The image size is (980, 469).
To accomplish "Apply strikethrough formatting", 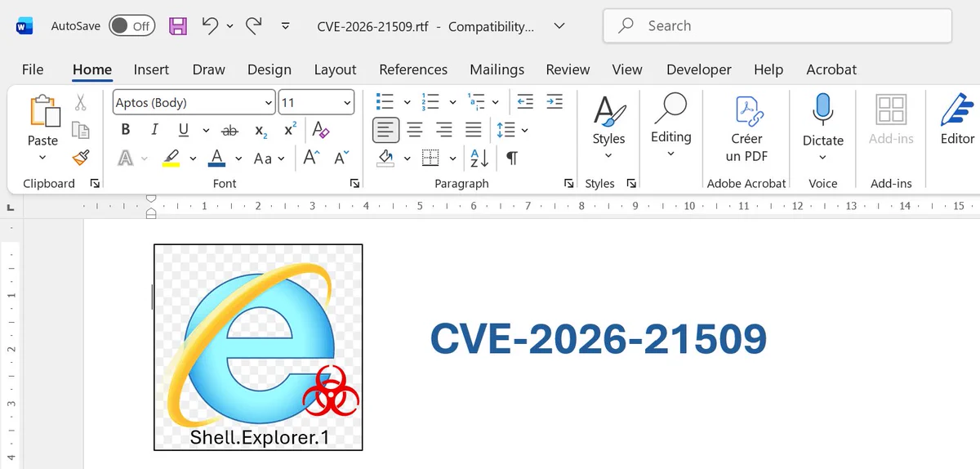I will point(229,130).
